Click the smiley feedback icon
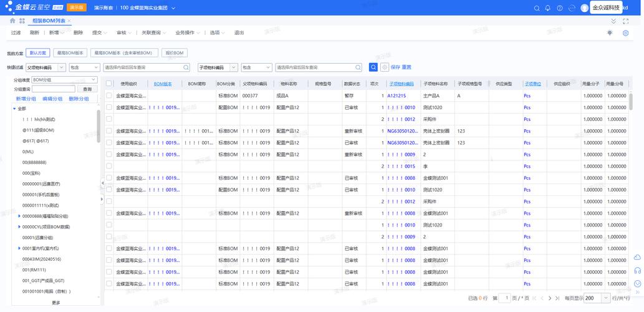Screen dimensions: 644x312 pos(637,284)
